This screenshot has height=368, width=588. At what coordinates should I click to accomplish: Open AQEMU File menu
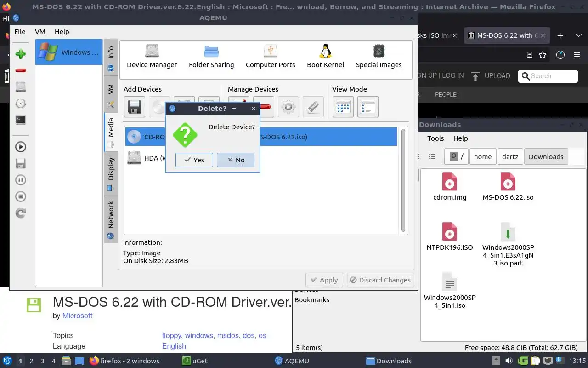20,32
